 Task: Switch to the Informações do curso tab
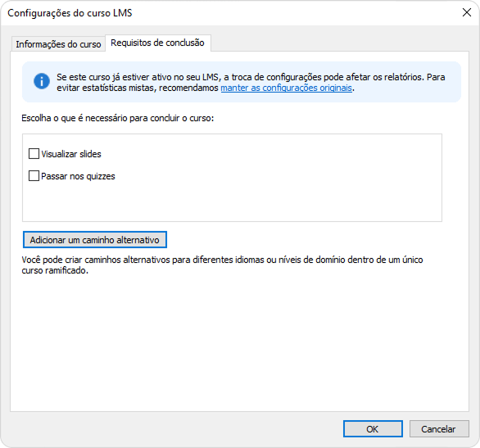click(x=58, y=44)
